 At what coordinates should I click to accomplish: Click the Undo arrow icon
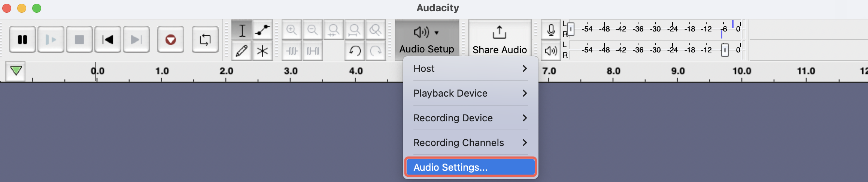point(355,51)
